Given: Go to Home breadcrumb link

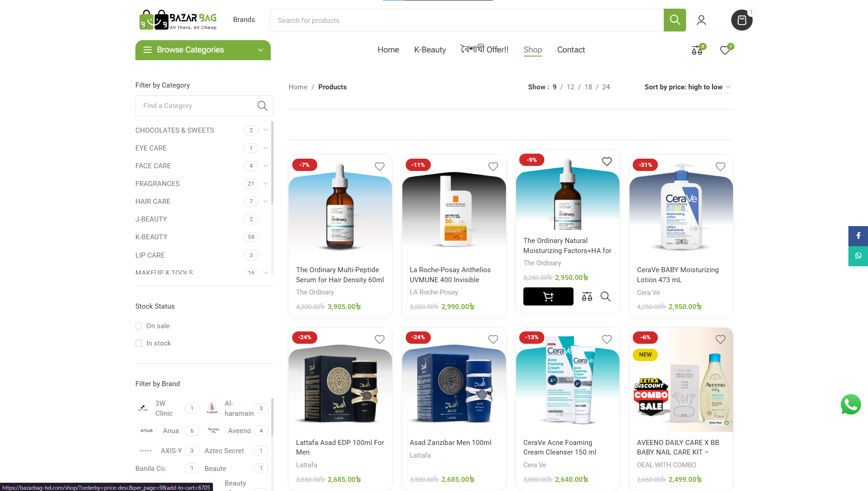Looking at the screenshot, I should (x=298, y=87).
